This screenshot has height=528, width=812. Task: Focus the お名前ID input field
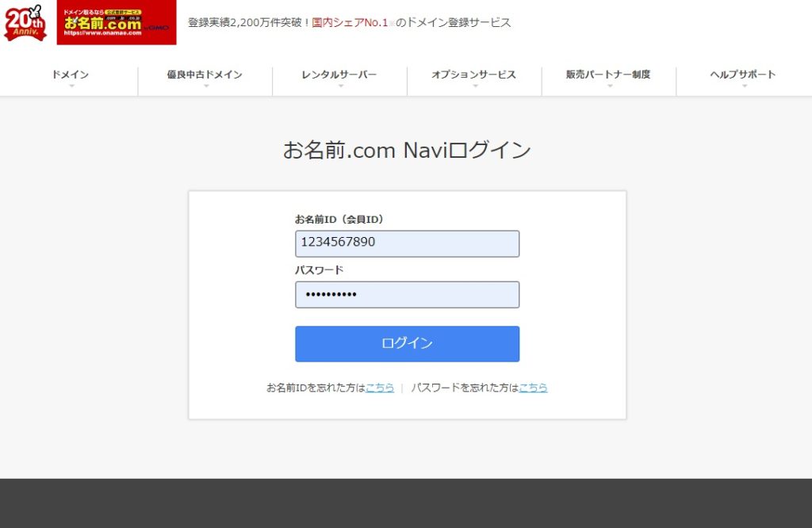pos(407,244)
